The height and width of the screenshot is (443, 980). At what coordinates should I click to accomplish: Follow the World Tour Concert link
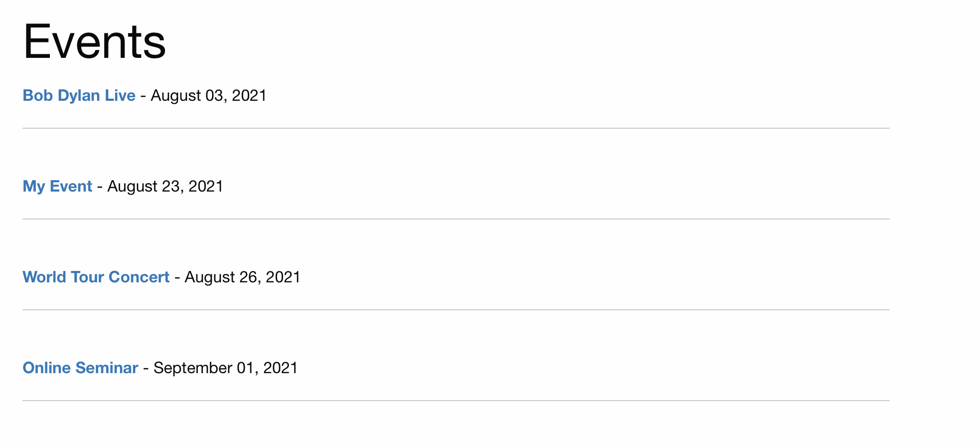(x=96, y=277)
